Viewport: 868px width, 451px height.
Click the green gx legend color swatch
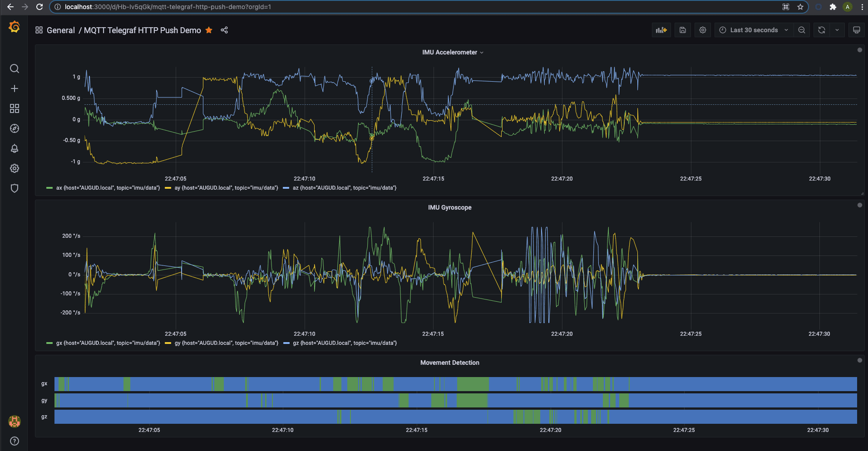pyautogui.click(x=49, y=343)
